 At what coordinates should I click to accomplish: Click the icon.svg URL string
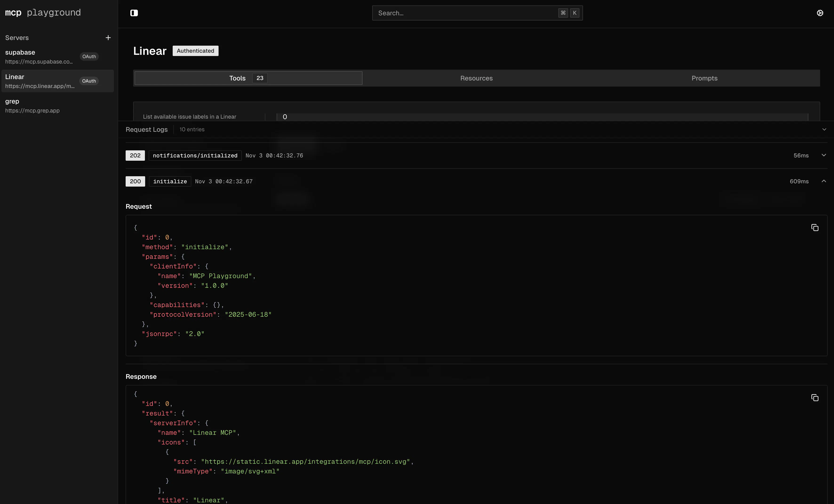coord(306,462)
